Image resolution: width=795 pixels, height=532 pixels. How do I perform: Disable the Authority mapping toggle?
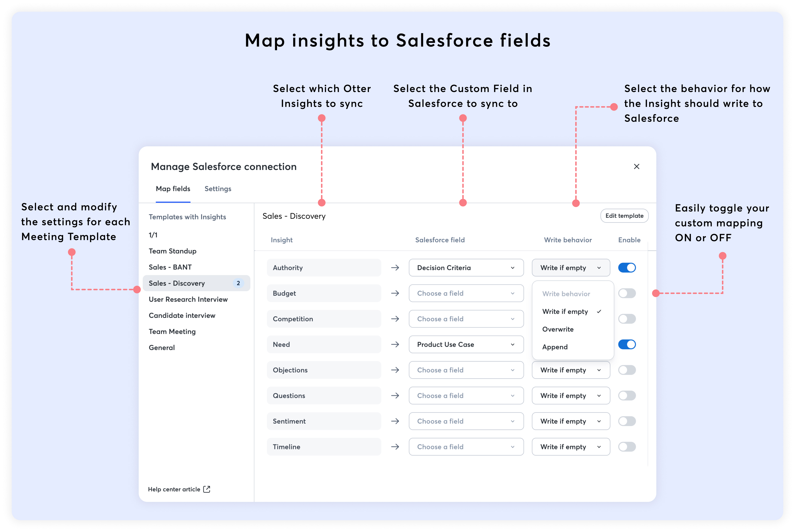point(627,268)
